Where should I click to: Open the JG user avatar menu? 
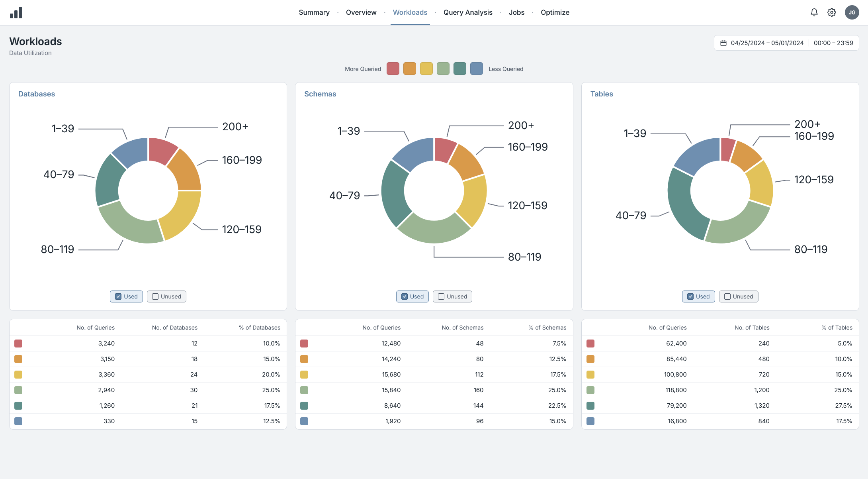[852, 12]
